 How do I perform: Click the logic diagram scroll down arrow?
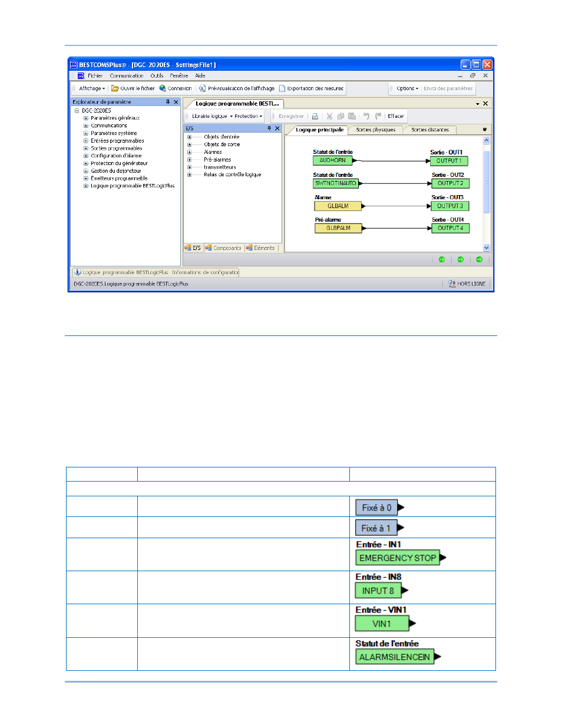click(487, 248)
